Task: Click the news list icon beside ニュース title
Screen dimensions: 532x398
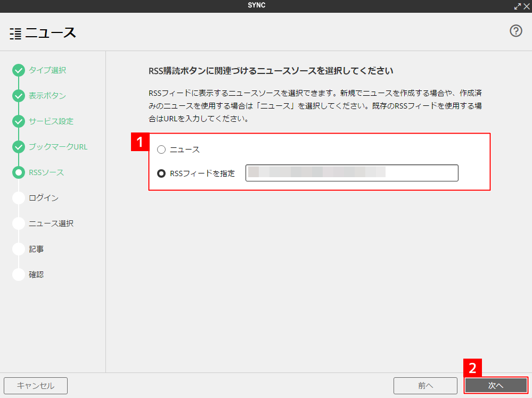Action: pos(15,34)
